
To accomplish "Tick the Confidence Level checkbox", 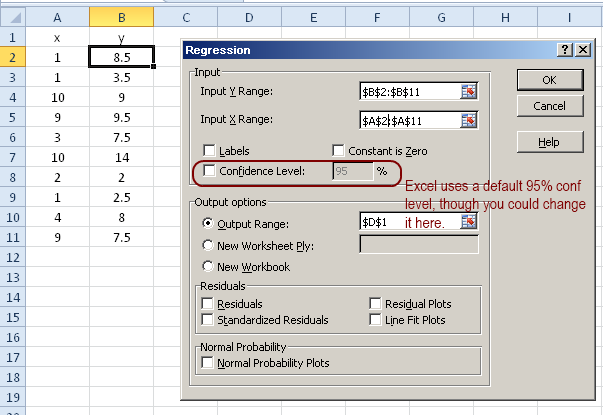I will point(209,170).
